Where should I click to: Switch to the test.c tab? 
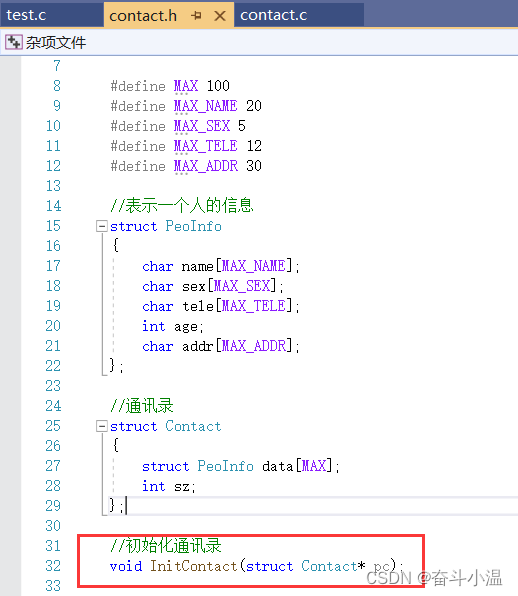pyautogui.click(x=26, y=15)
